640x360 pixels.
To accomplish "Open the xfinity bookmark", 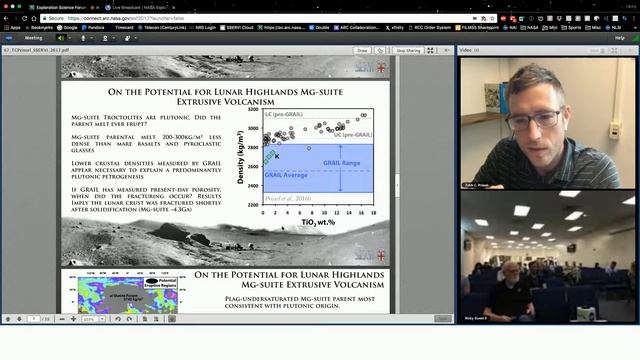I will point(395,28).
